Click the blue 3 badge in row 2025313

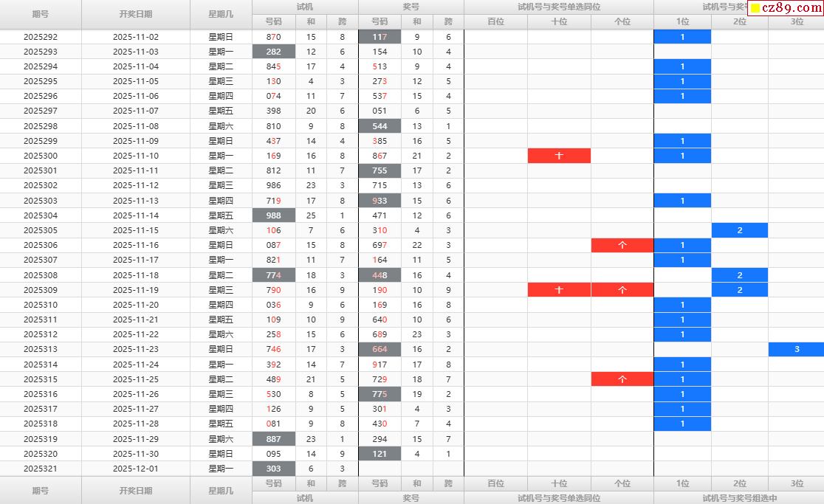tap(796, 349)
